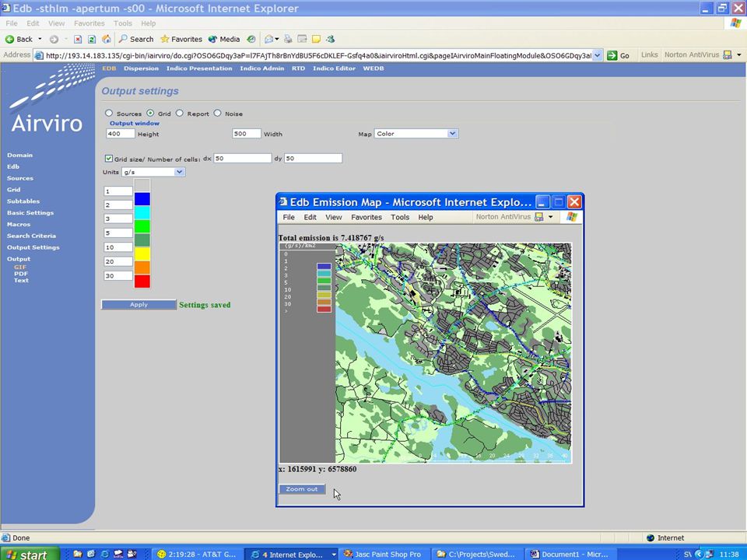This screenshot has width=747, height=560.
Task: Select the Grid radio button
Action: (x=150, y=113)
